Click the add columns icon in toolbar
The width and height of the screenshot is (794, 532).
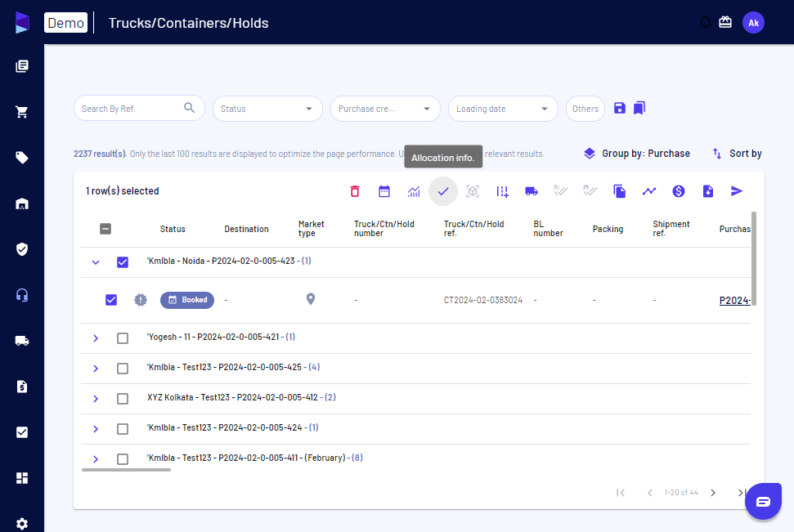tap(502, 191)
